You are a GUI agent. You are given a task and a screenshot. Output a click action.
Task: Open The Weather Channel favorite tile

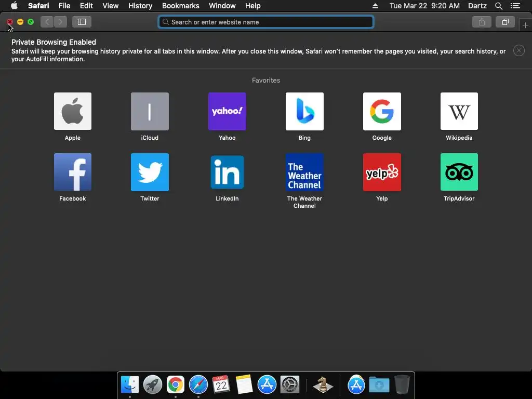[x=304, y=172]
